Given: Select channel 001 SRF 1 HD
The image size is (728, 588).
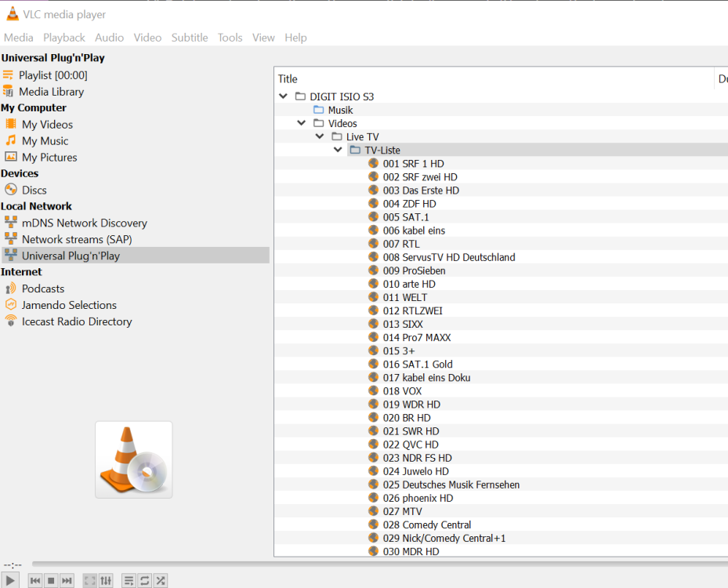Looking at the screenshot, I should tap(413, 164).
